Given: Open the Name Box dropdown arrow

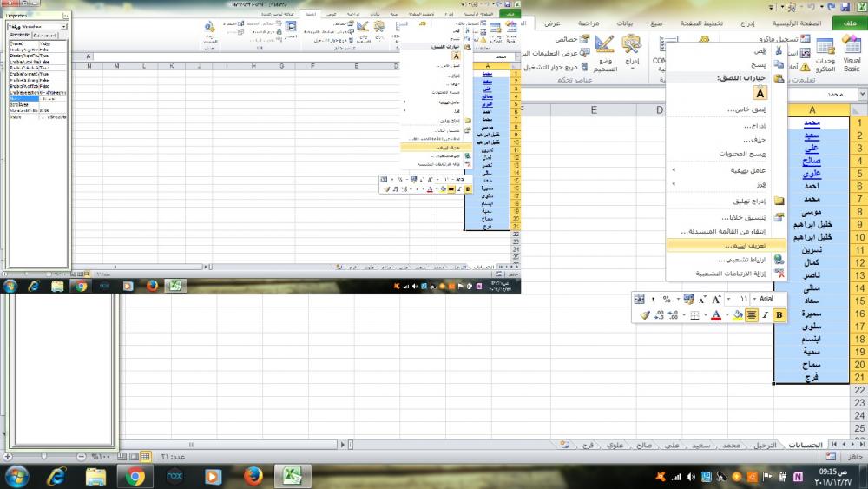Looking at the screenshot, I should pos(862,94).
